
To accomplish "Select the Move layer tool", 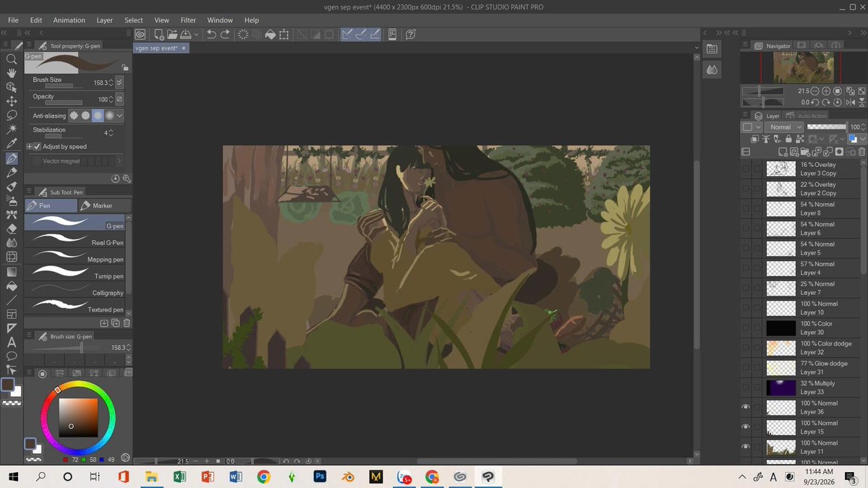I will [x=12, y=101].
